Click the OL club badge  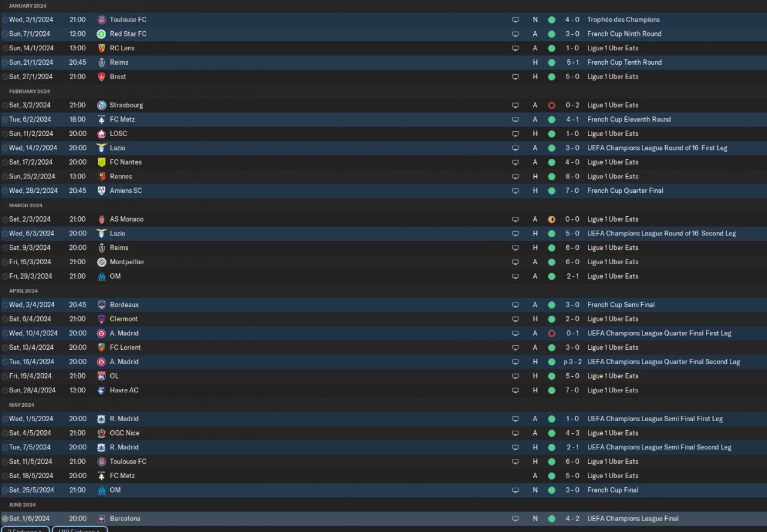101,376
